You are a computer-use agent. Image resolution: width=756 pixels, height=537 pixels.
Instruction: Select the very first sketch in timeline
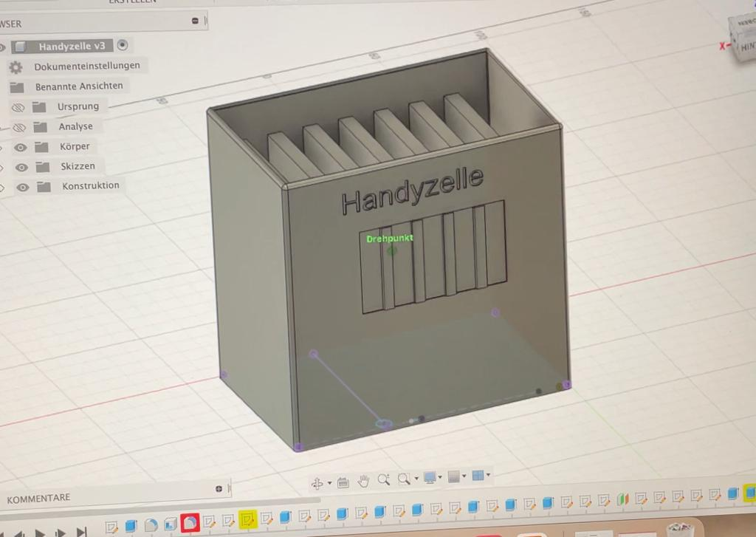[111, 527]
